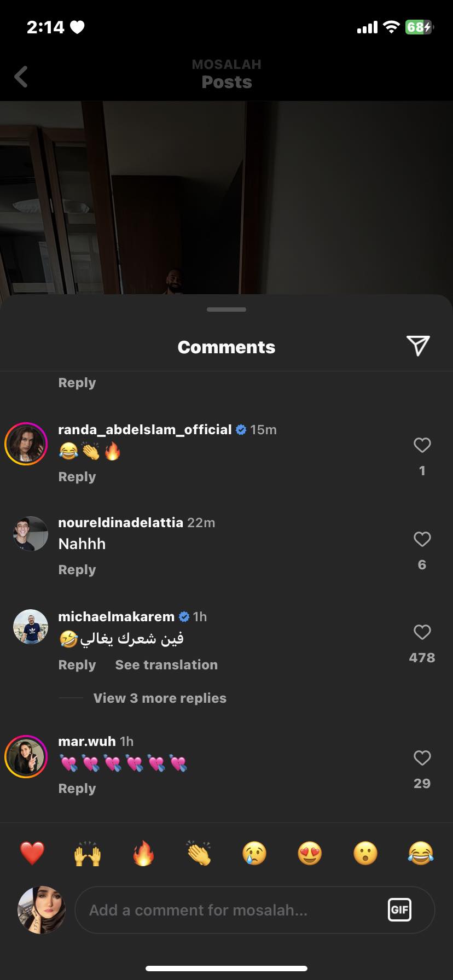Screen dimensions: 453x980
Task: Like michaelmakarem's comment with the heart
Action: (x=422, y=632)
